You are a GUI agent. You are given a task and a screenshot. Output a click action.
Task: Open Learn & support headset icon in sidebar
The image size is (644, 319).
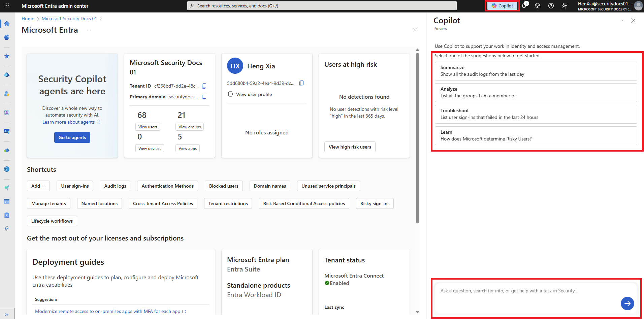(6, 228)
